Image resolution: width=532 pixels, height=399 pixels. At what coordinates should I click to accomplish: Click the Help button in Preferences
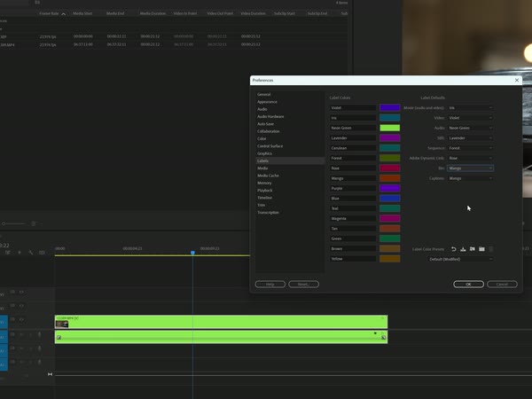[x=270, y=285]
